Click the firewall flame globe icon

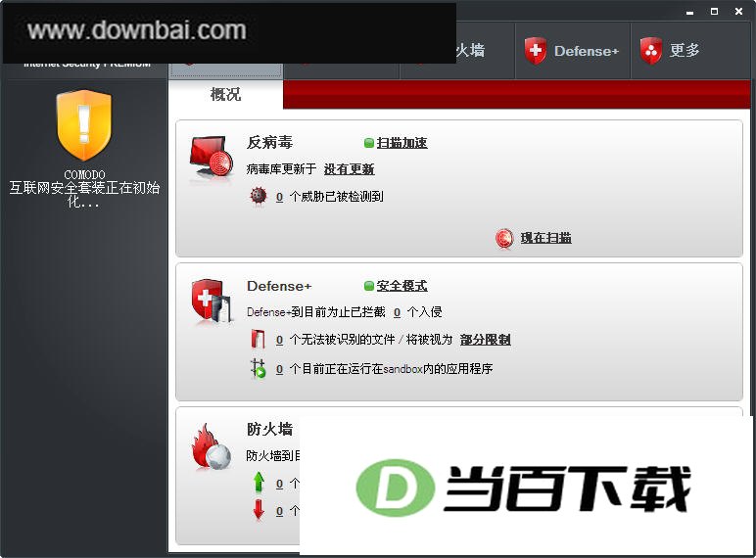212,446
